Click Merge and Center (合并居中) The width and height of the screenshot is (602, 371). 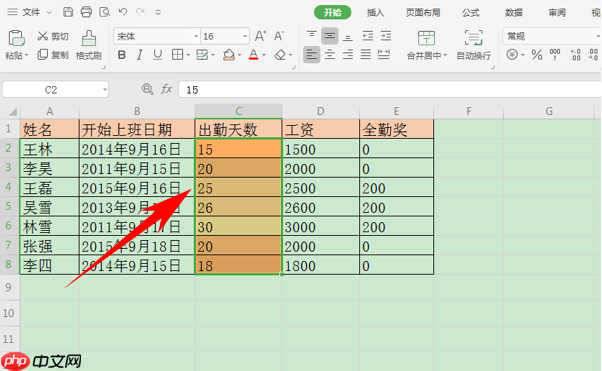tap(426, 45)
